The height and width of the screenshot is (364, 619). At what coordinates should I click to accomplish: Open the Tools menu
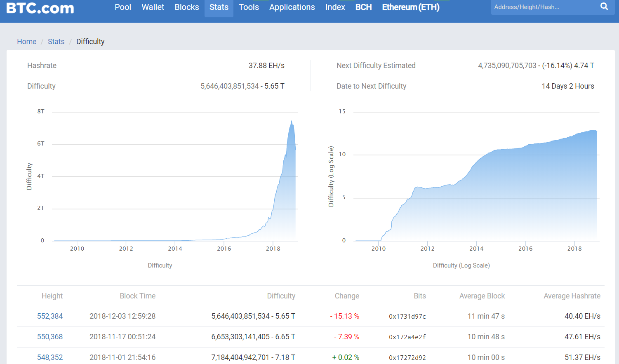(x=249, y=7)
